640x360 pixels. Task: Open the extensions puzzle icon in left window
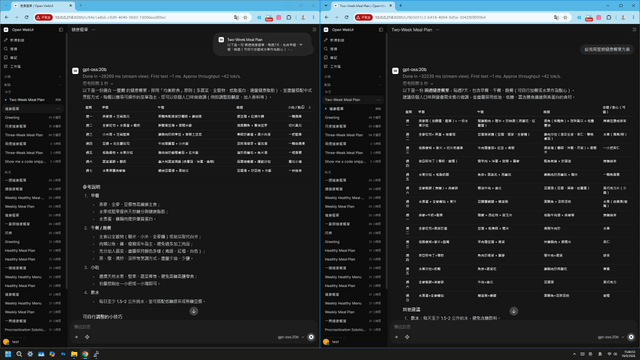pos(289,18)
